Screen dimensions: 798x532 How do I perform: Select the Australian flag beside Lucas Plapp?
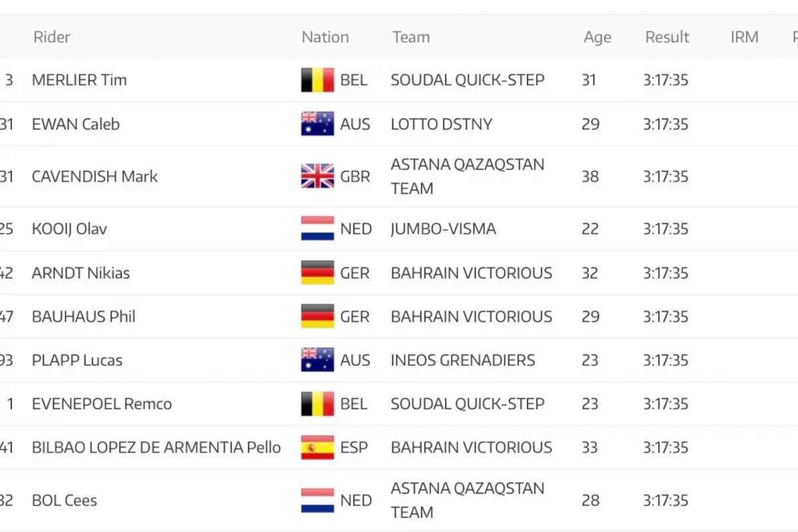point(317,360)
